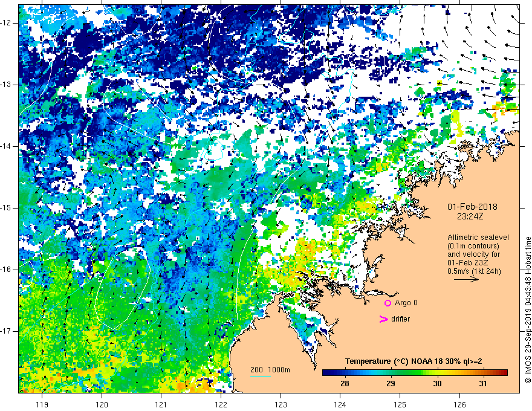Click longitude axis label 121
532x411 pixels.
tap(161, 404)
